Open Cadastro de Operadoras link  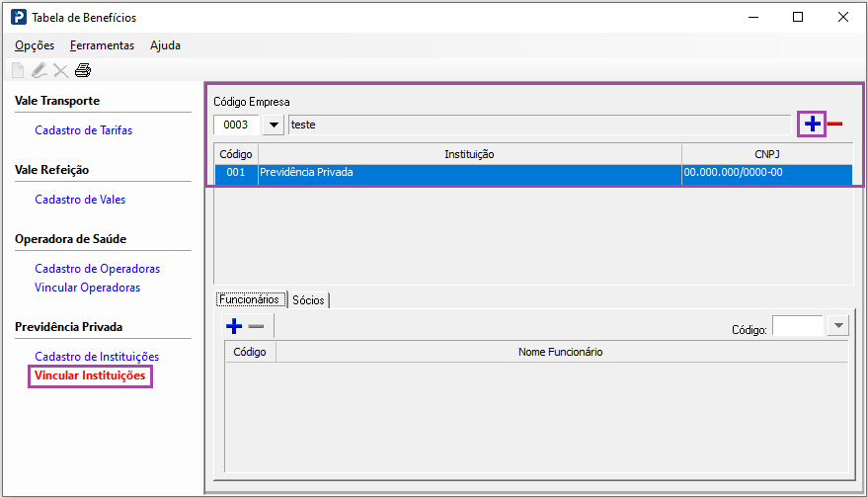(x=98, y=269)
